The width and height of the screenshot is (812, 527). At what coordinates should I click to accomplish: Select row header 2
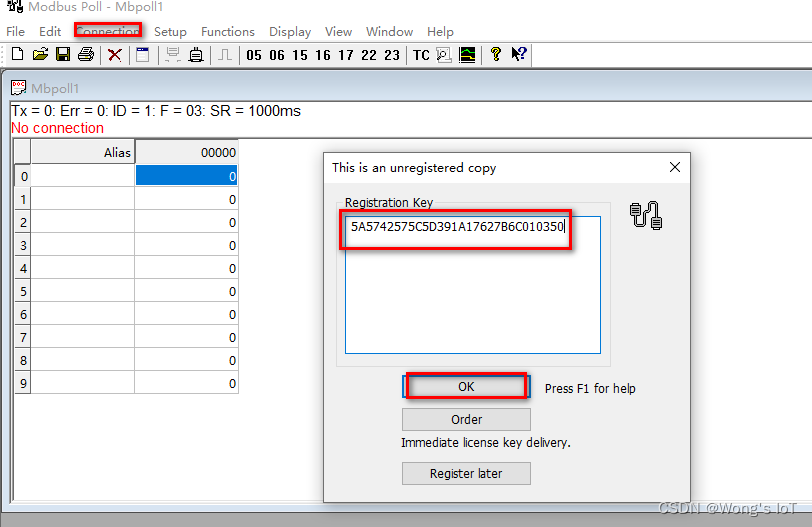pyautogui.click(x=23, y=223)
